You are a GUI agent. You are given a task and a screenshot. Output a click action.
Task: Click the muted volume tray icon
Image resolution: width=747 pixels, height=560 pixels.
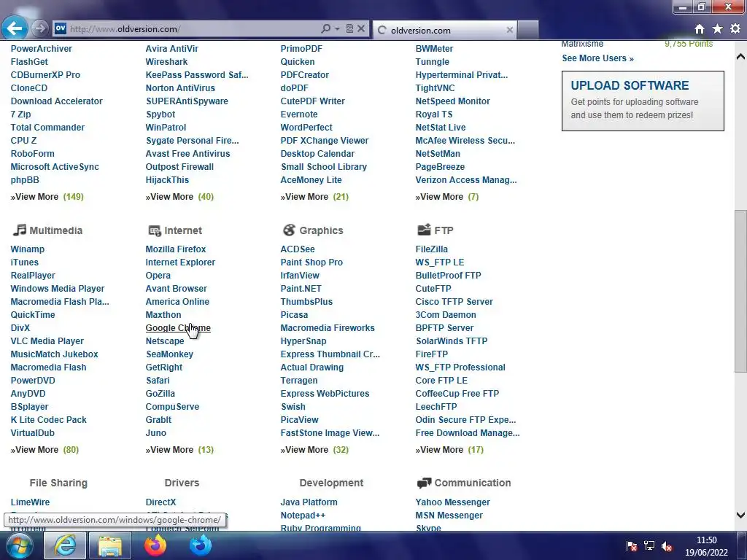[667, 546]
